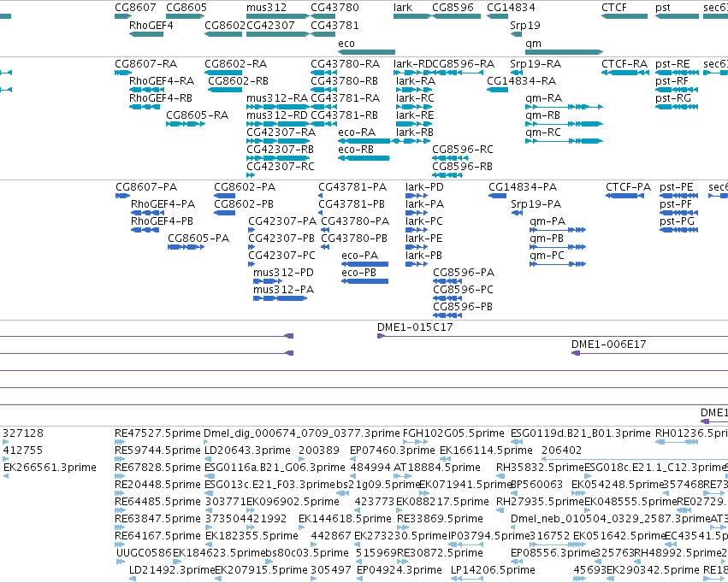Click the RhoGEF4 gene label
728x583 pixels.
pos(151,26)
